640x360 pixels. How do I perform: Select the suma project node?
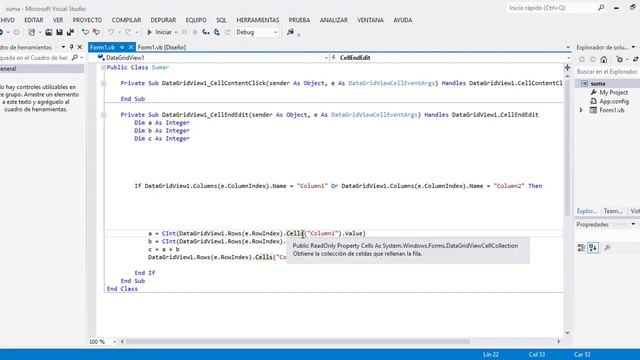(x=598, y=84)
